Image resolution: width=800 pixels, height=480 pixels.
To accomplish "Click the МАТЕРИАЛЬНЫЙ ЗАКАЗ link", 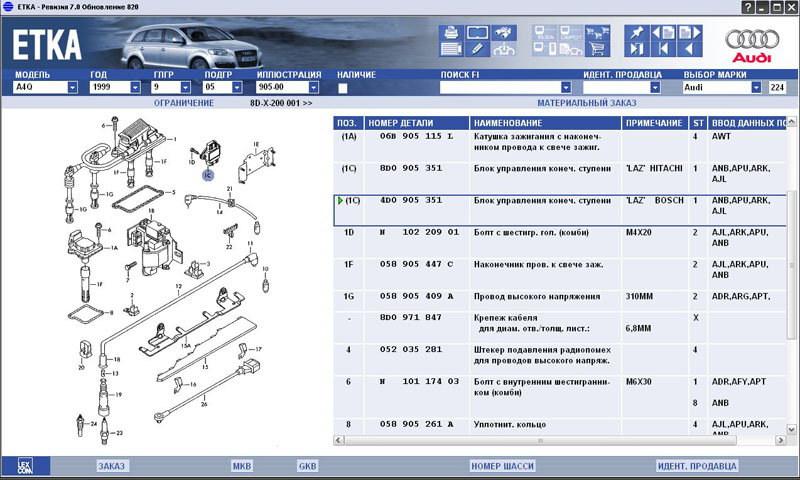I will [587, 103].
